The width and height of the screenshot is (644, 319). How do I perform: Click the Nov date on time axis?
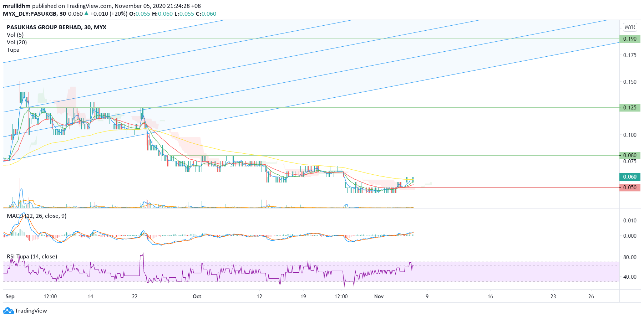(379, 297)
